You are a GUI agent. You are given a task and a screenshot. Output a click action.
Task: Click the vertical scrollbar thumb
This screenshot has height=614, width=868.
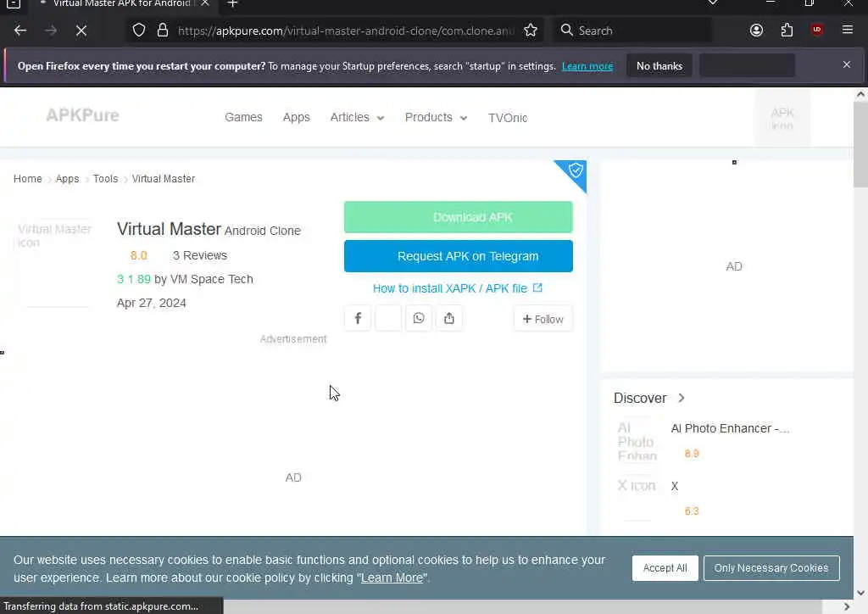[860, 145]
